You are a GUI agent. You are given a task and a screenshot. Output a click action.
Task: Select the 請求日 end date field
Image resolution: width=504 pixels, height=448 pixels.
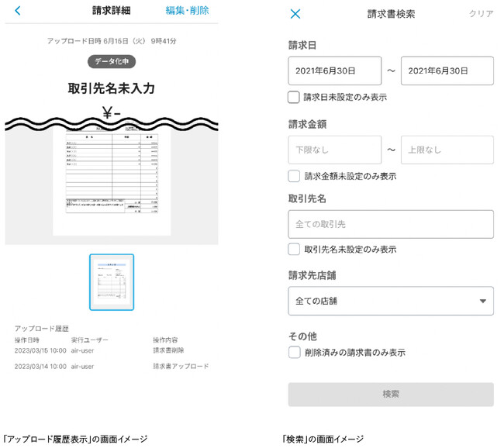coord(447,71)
